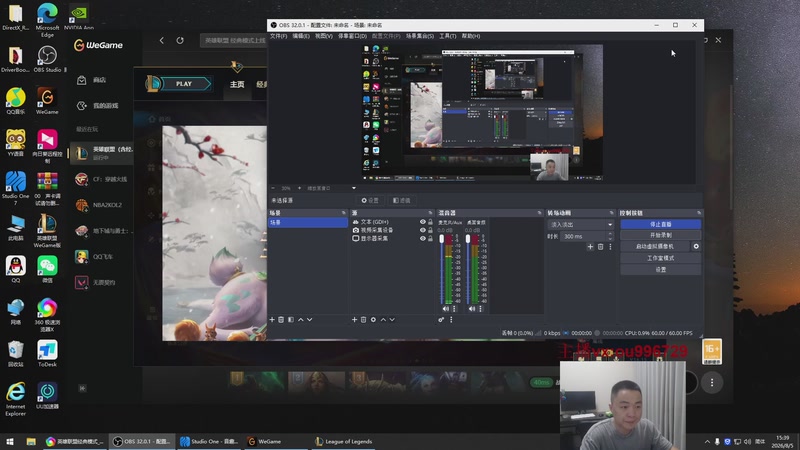Open Mic/Aux channel options dots

[454, 309]
